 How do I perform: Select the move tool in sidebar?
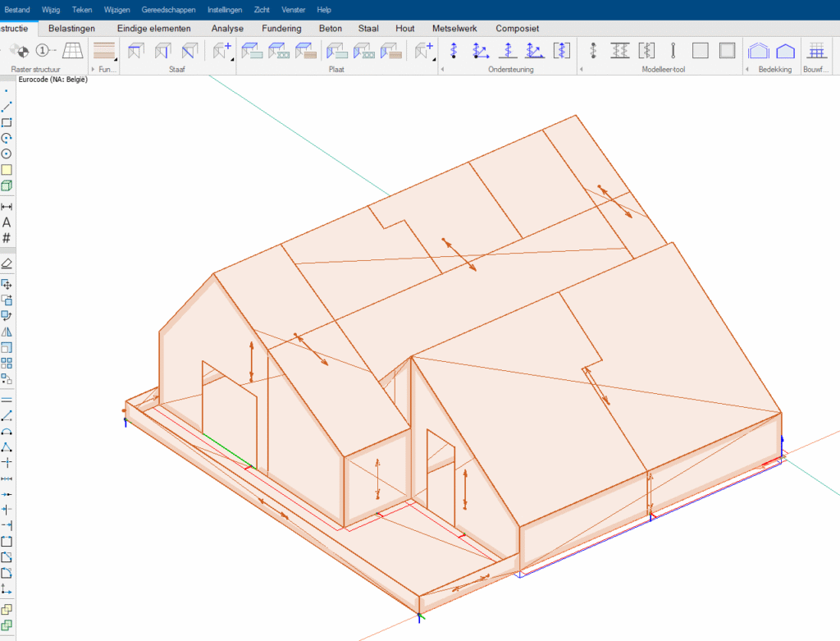tap(7, 284)
